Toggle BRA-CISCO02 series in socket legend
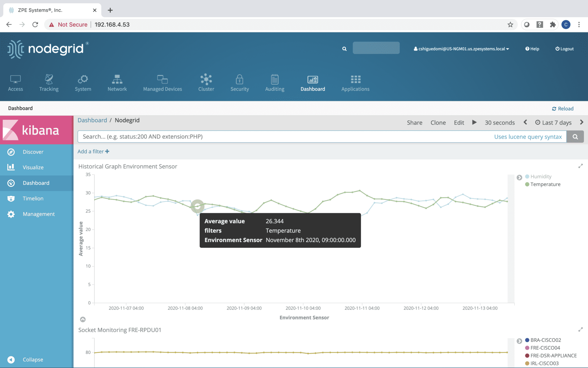The width and height of the screenshot is (588, 368). [x=545, y=340]
